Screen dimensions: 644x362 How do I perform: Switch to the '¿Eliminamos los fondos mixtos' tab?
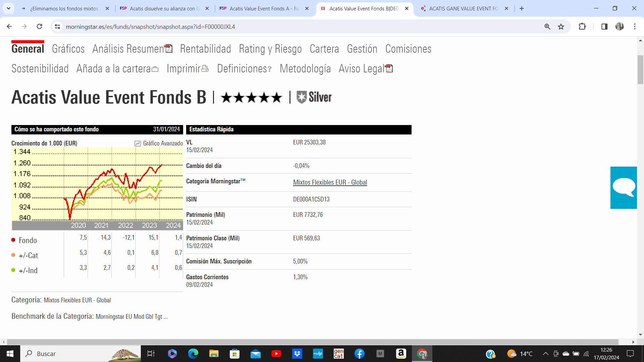pyautogui.click(x=64, y=8)
